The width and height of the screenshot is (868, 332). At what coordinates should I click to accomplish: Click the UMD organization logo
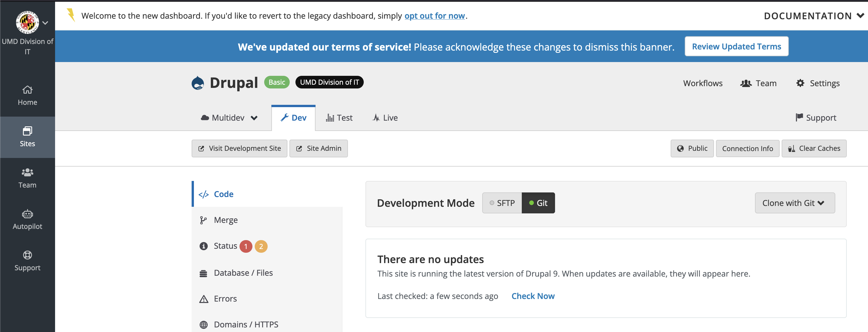(x=27, y=22)
